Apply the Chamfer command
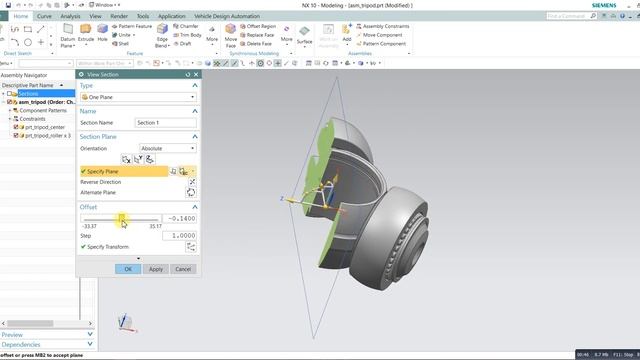The width and height of the screenshot is (640, 360). tap(186, 26)
